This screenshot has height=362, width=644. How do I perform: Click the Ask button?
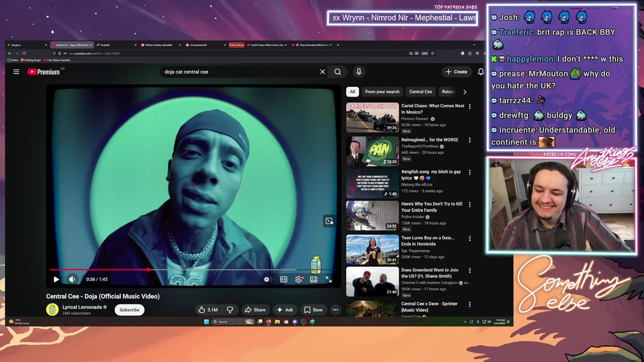coord(284,310)
